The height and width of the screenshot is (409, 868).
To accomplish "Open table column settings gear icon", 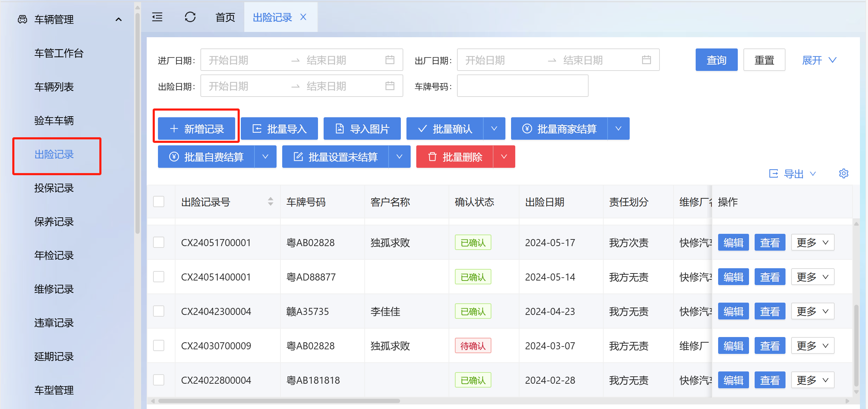I will point(843,173).
